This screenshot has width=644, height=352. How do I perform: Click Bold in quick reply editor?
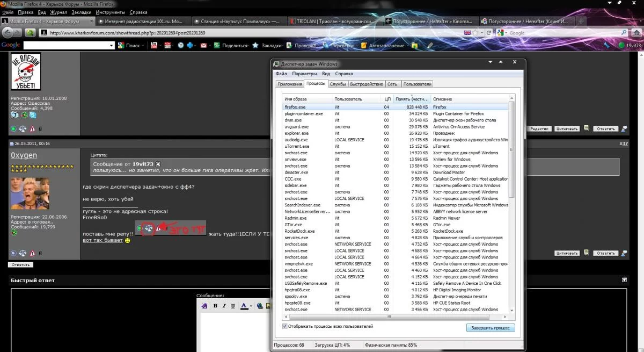215,306
